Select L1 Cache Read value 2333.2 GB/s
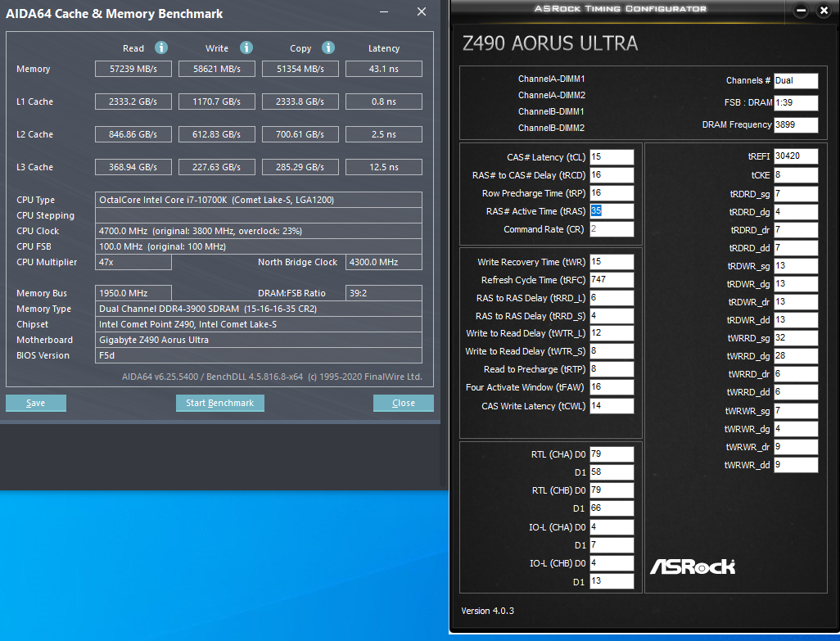This screenshot has height=641, width=840. pos(133,102)
